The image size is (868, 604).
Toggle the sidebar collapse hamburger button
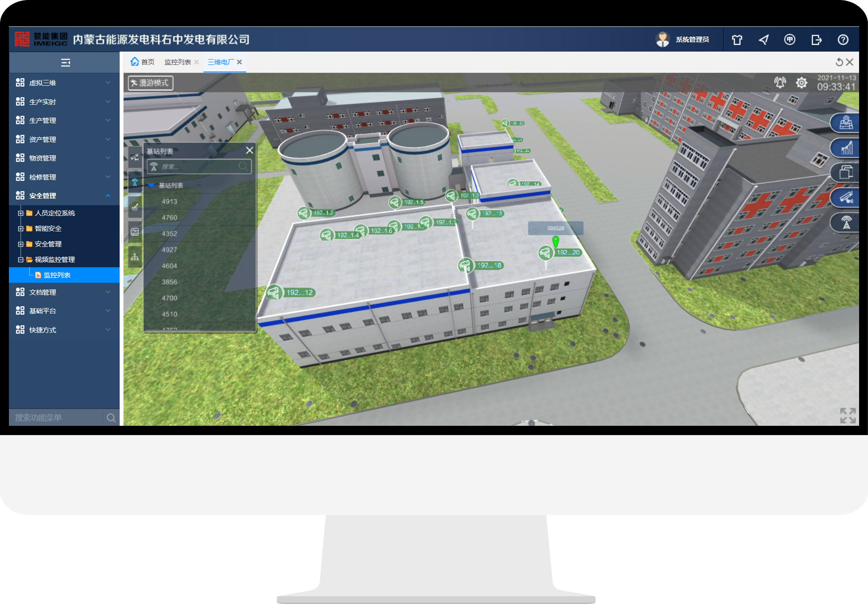pos(65,62)
